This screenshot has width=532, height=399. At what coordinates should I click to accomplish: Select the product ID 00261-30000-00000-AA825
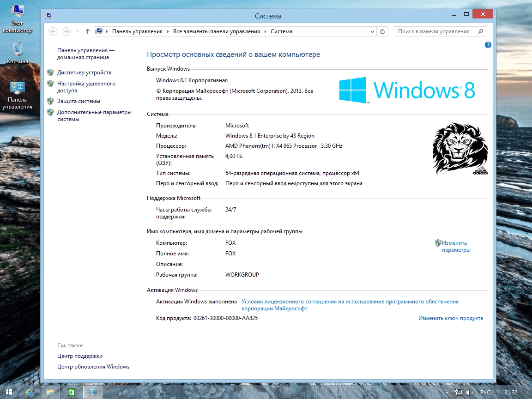[x=226, y=318]
